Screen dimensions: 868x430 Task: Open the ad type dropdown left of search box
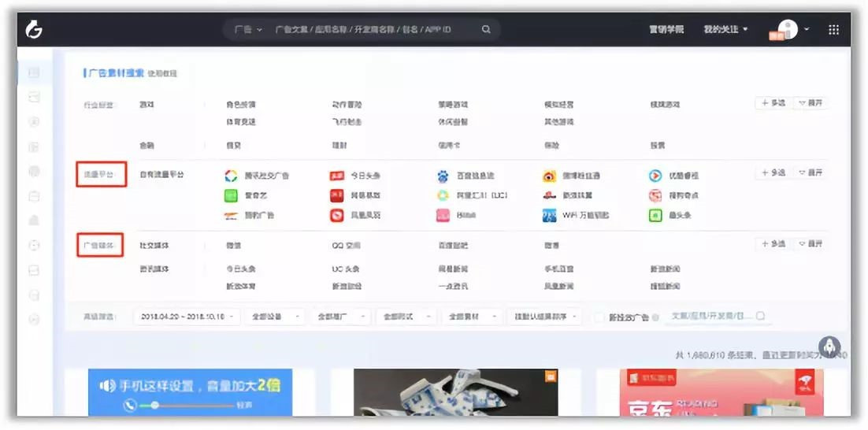click(x=247, y=30)
